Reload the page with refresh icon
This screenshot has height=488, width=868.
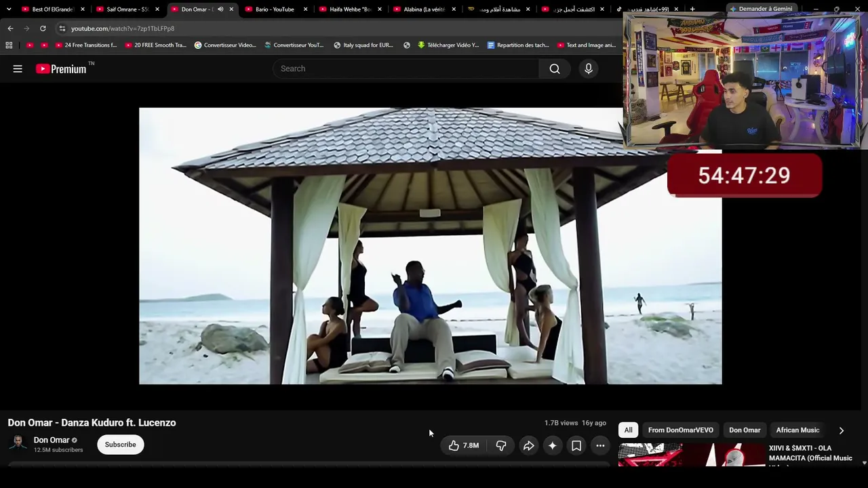click(x=43, y=28)
